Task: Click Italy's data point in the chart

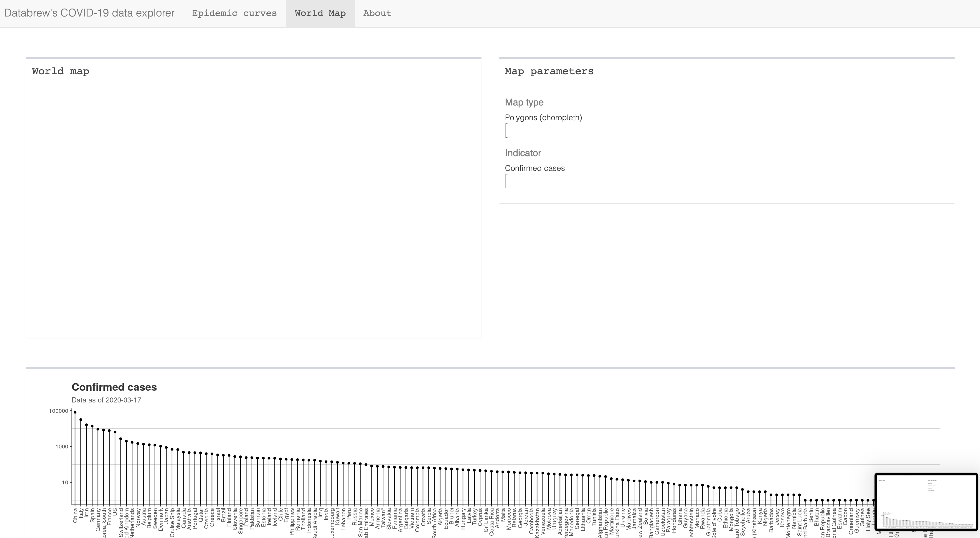Action: [x=81, y=420]
